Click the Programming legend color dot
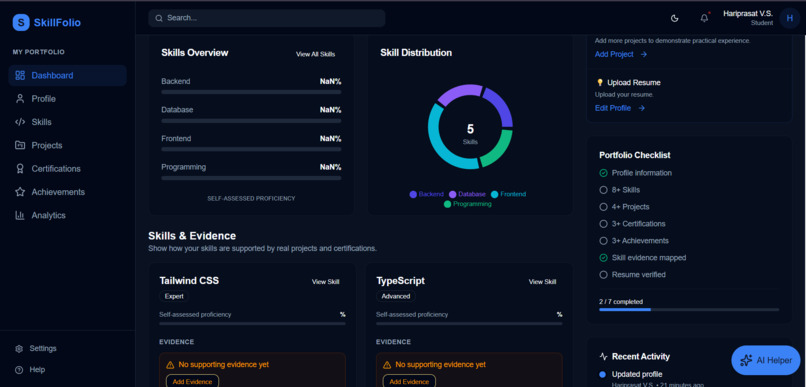This screenshot has height=387, width=806. [x=448, y=204]
